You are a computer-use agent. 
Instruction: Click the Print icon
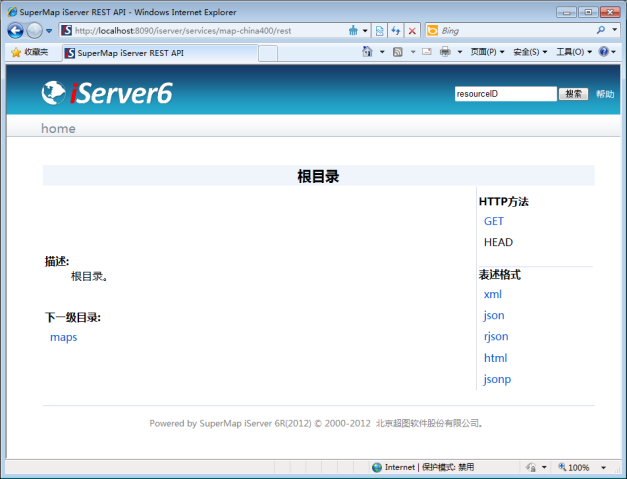click(445, 52)
